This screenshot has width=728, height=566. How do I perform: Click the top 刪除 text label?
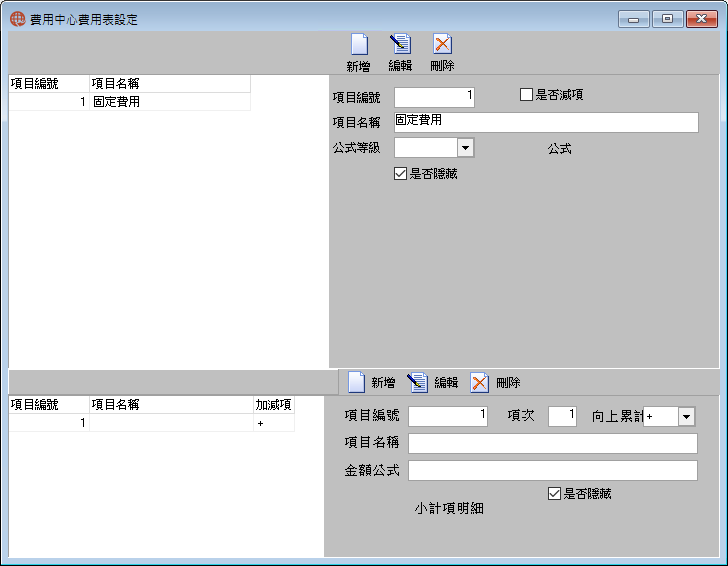point(442,66)
